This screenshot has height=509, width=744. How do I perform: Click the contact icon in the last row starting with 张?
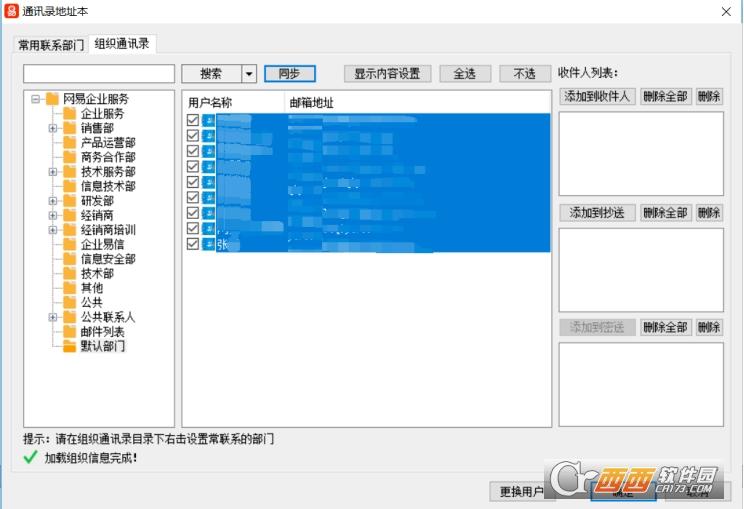[208, 244]
